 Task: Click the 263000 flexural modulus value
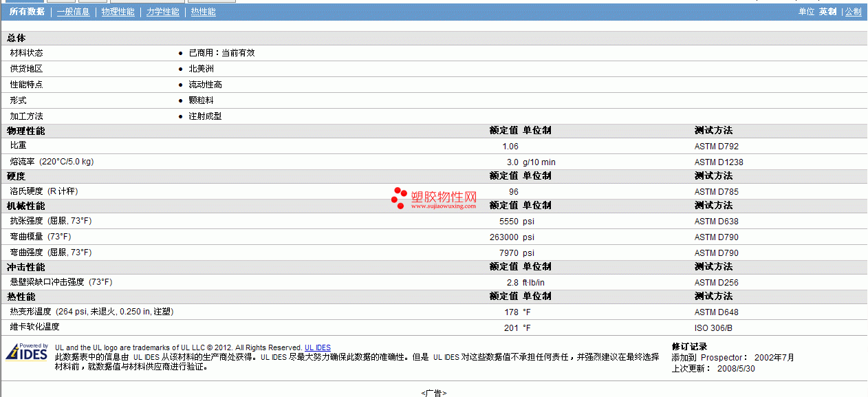504,237
